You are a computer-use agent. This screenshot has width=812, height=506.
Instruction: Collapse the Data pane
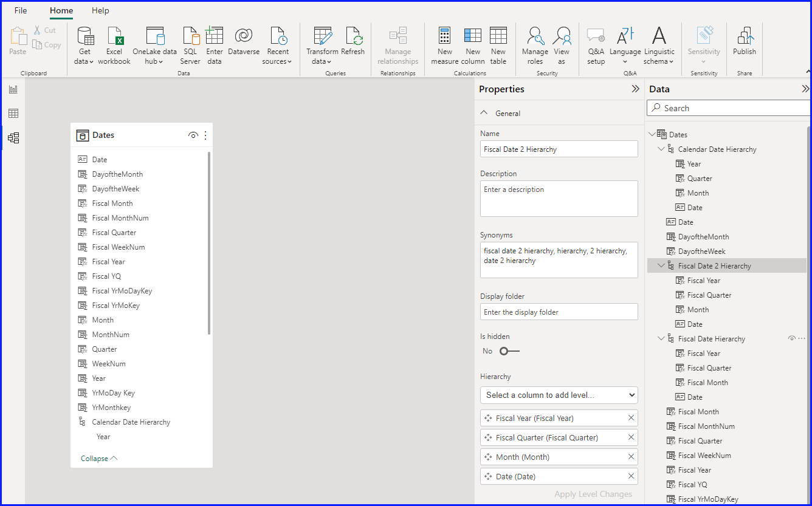point(805,89)
